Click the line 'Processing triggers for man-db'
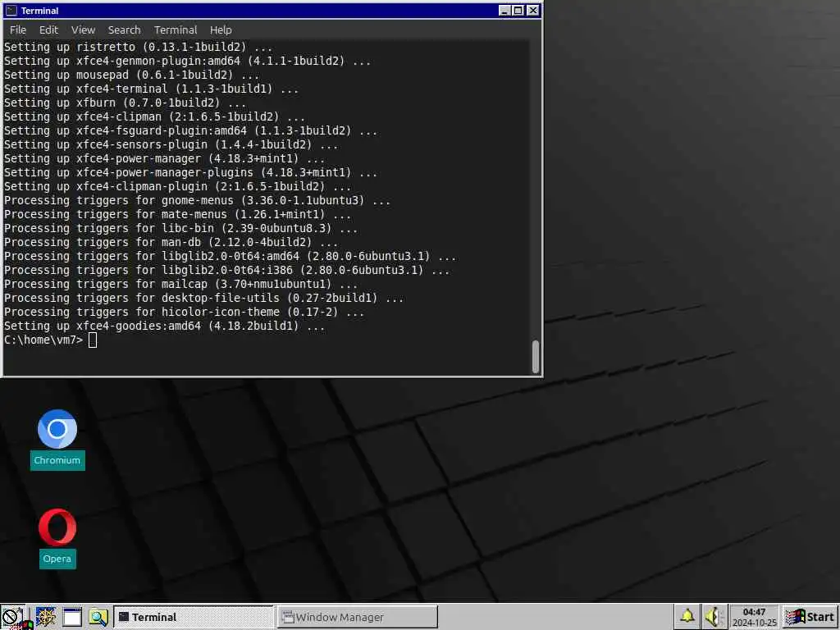This screenshot has width=840, height=630. click(171, 242)
